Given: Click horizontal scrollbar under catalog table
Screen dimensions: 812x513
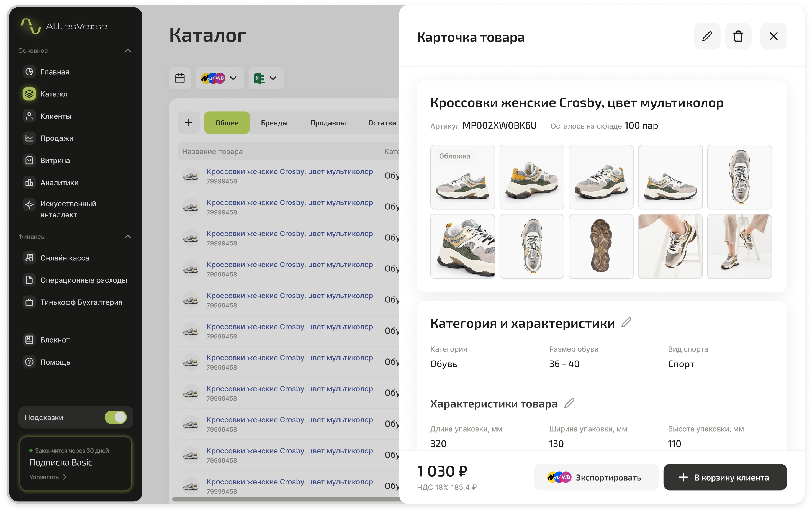Looking at the screenshot, I should coord(286,499).
